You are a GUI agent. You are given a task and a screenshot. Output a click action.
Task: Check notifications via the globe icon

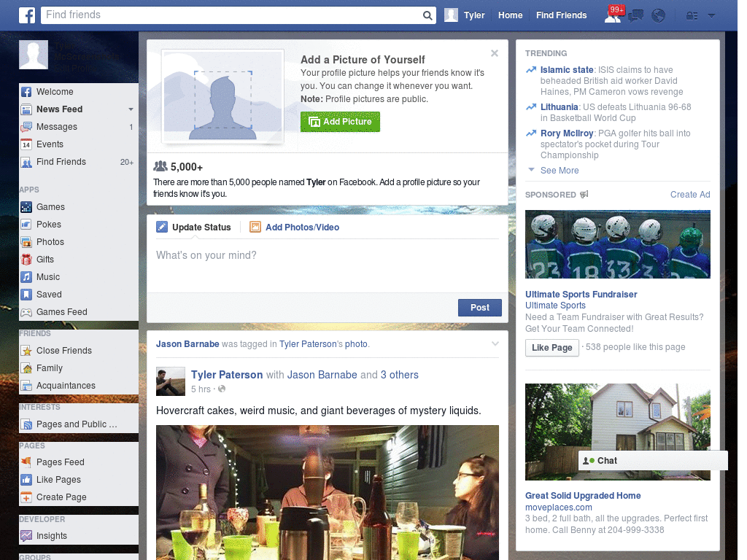tap(658, 15)
